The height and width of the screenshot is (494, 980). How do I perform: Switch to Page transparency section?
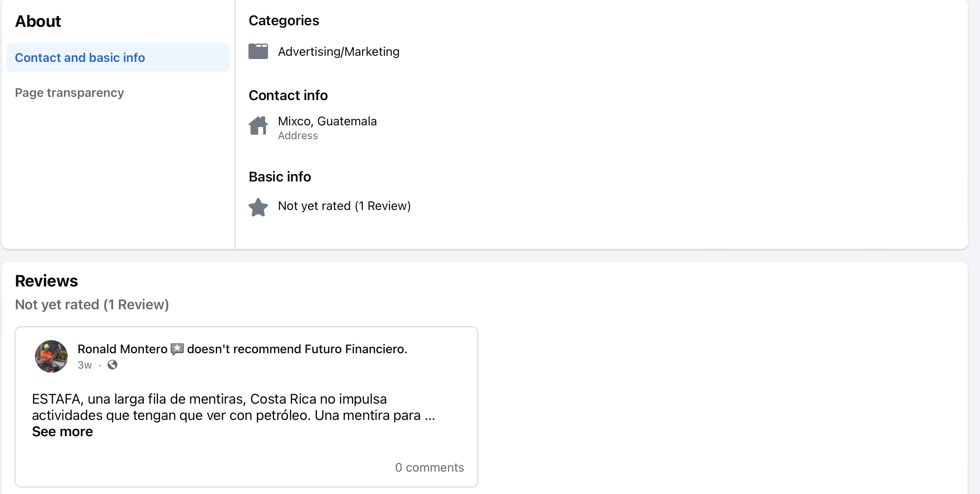pos(69,93)
